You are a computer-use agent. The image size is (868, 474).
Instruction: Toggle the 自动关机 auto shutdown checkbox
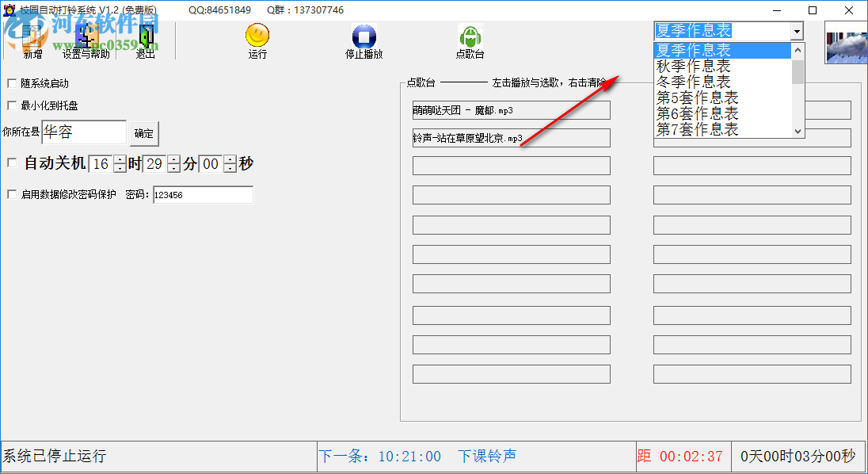[x=12, y=162]
